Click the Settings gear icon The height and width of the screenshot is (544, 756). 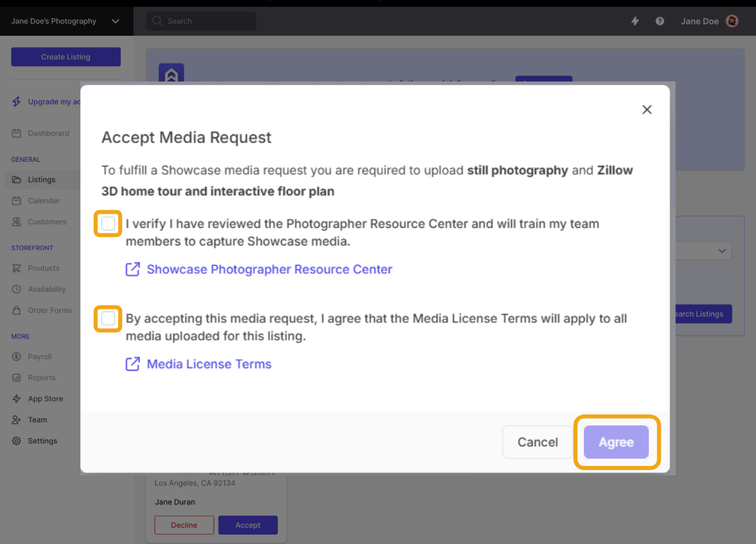16,441
